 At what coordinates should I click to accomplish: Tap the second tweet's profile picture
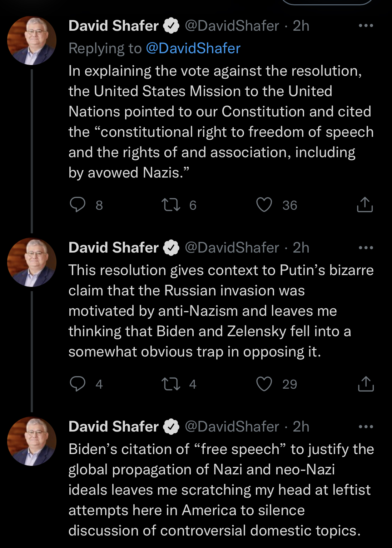[32, 263]
